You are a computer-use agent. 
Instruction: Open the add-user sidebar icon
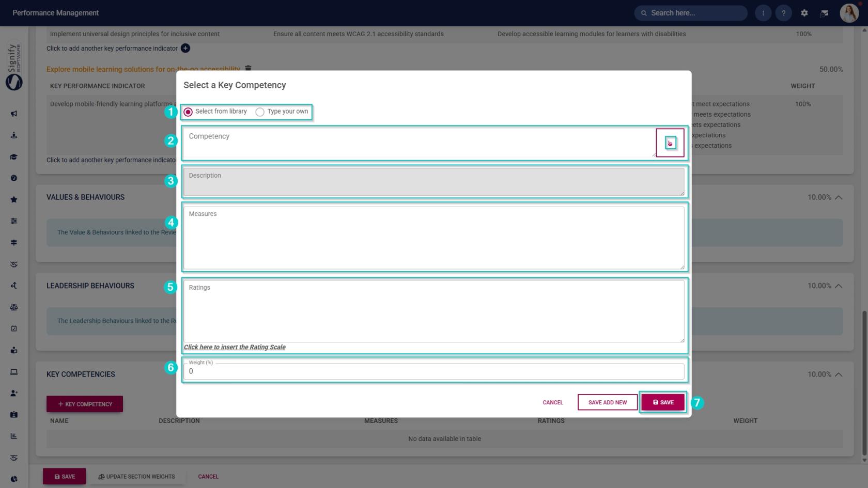point(14,393)
